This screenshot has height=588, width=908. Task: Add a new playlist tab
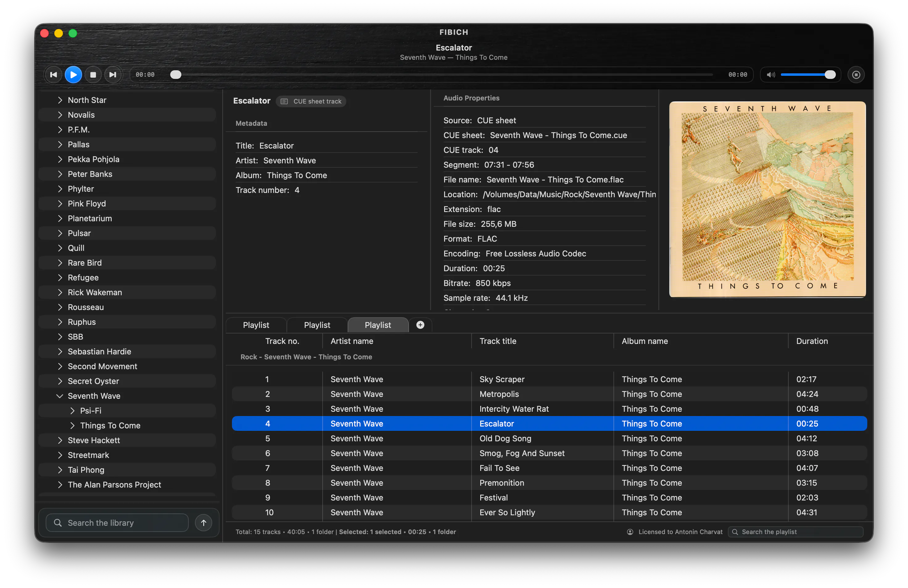coord(420,325)
